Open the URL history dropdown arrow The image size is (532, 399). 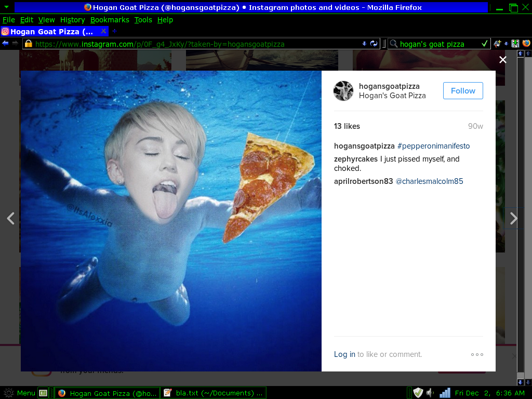tap(364, 44)
